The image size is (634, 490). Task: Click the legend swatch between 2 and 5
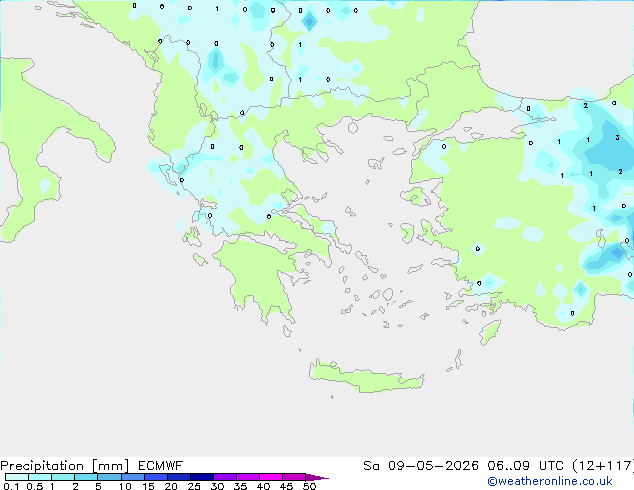tap(86, 477)
